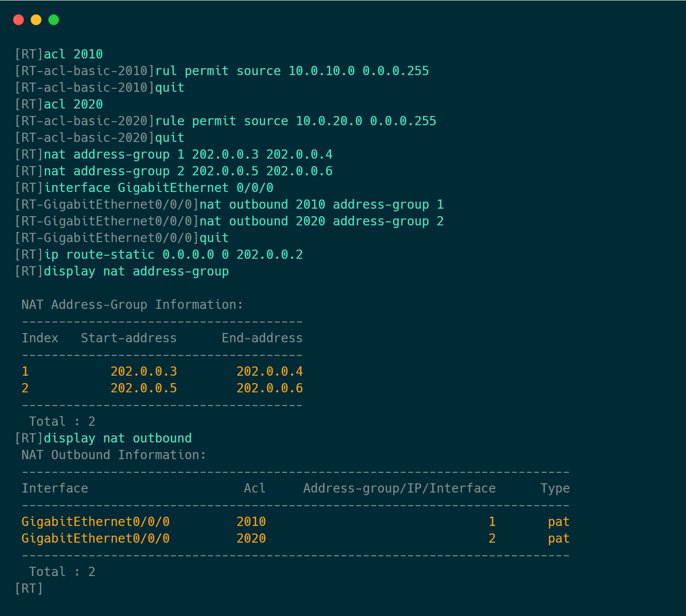Click the final empty [RT] prompt
The width and height of the screenshot is (686, 616).
point(29,588)
